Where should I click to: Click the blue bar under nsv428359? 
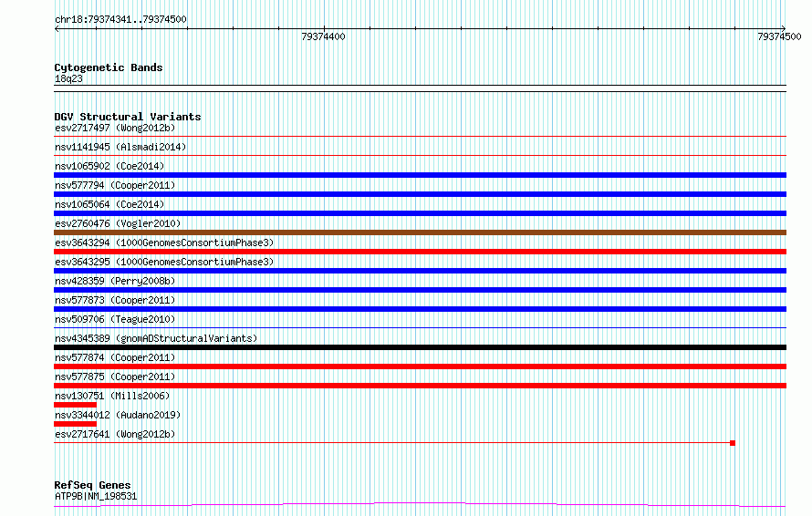pos(420,290)
